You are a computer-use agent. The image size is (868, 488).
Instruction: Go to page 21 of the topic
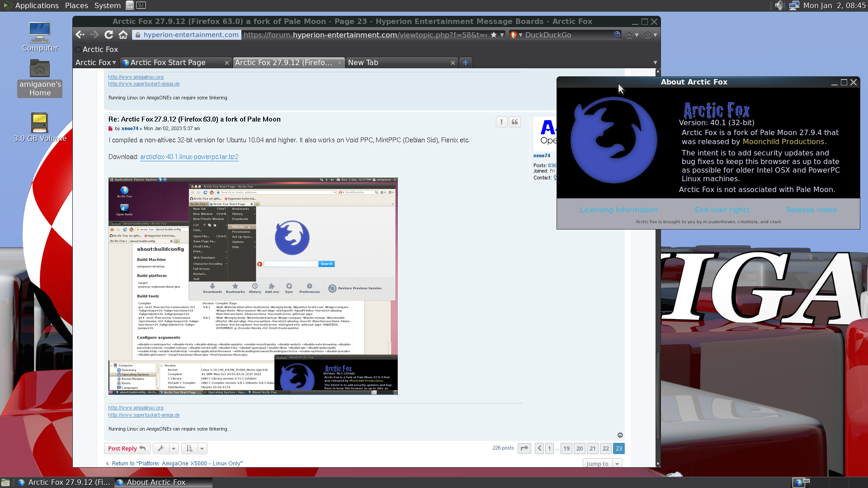(x=593, y=448)
